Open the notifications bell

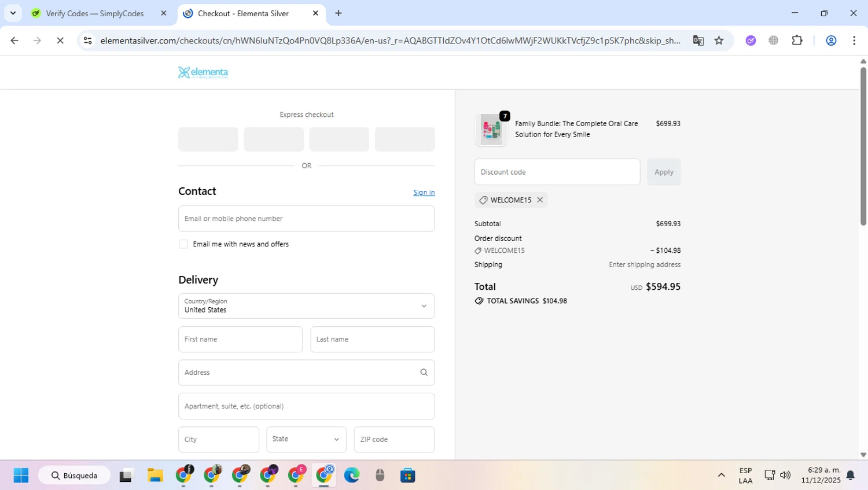click(x=851, y=476)
